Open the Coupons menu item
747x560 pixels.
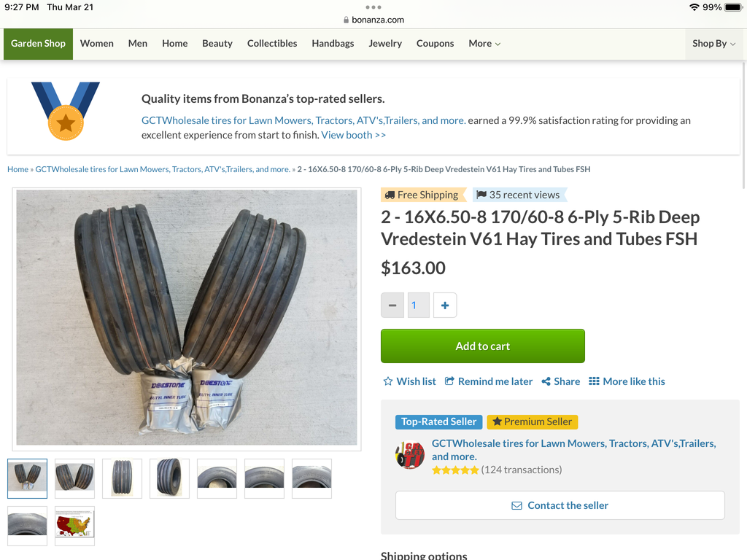pyautogui.click(x=436, y=44)
